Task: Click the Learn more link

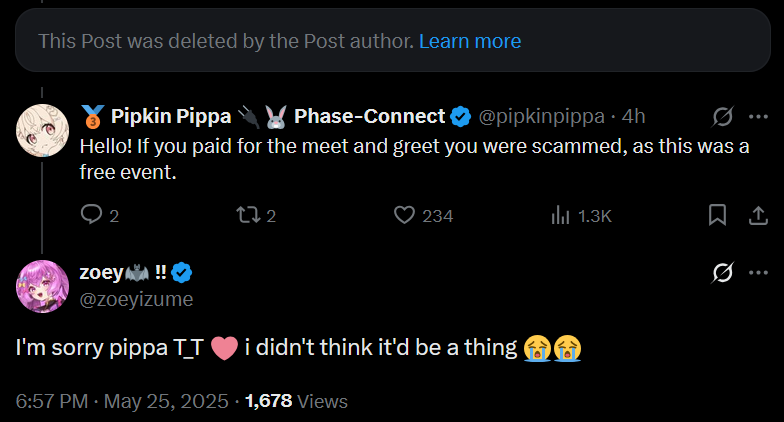Action: click(x=470, y=41)
